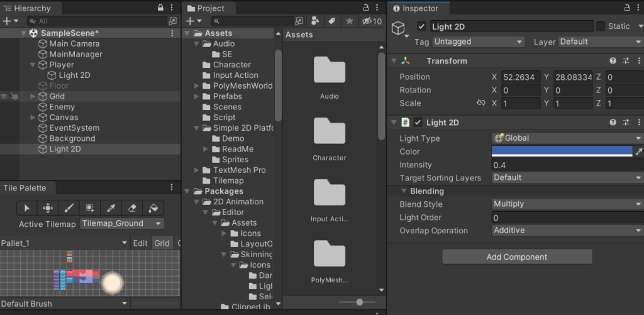
Task: Click the Favorites star filter in Project panel
Action: [x=349, y=21]
